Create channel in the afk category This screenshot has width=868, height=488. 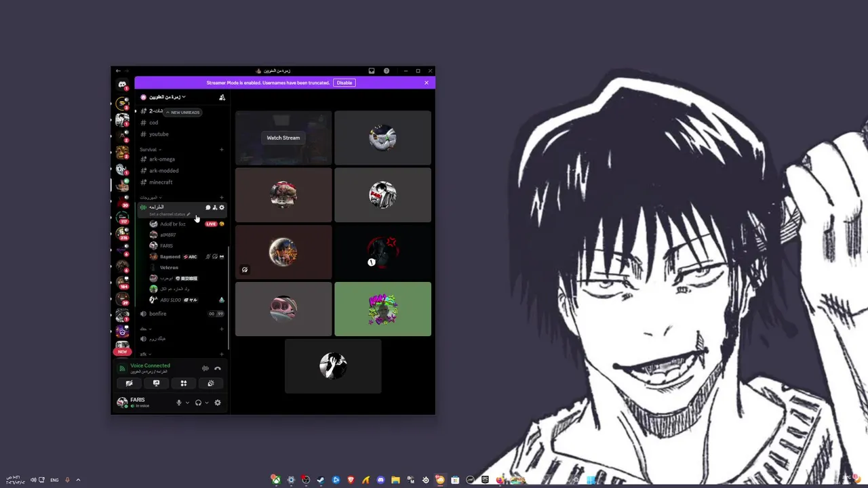222,354
